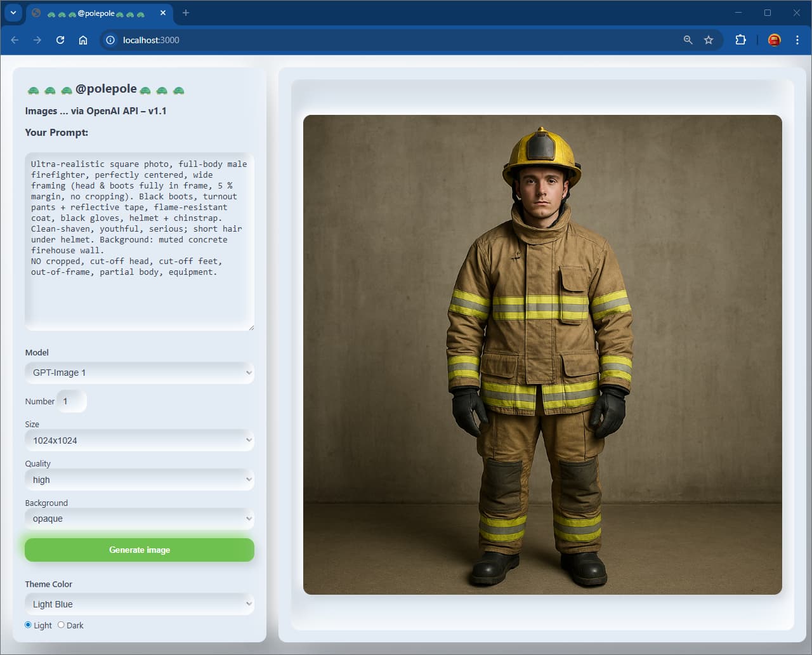Viewport: 812px width, 655px height.
Task: Click the profile avatar icon
Action: pyautogui.click(x=775, y=40)
